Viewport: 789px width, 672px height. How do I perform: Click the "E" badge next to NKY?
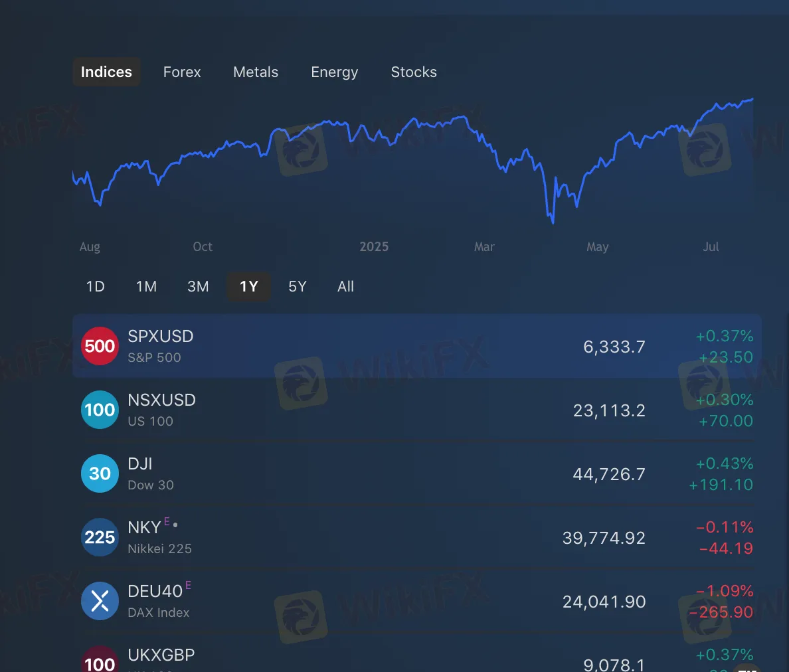(167, 523)
